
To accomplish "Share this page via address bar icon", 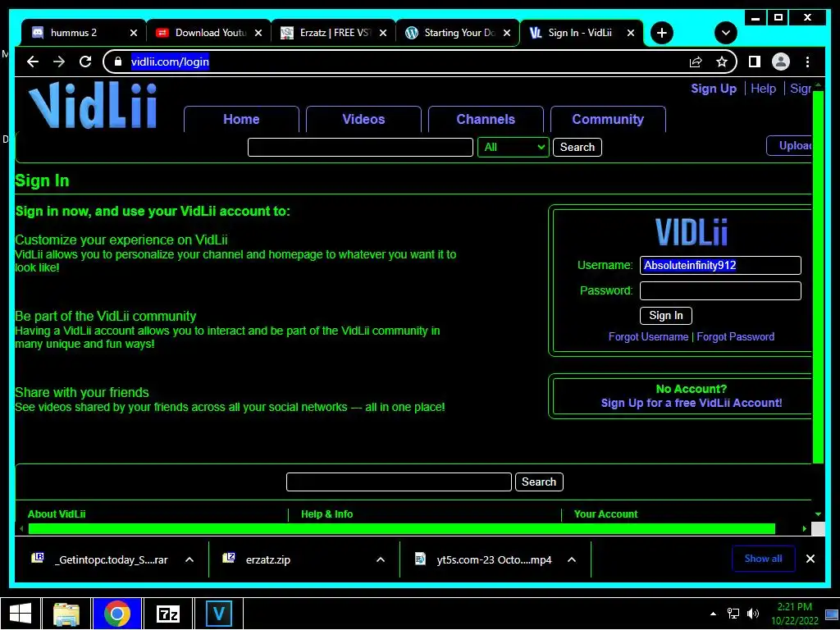I will tap(696, 62).
